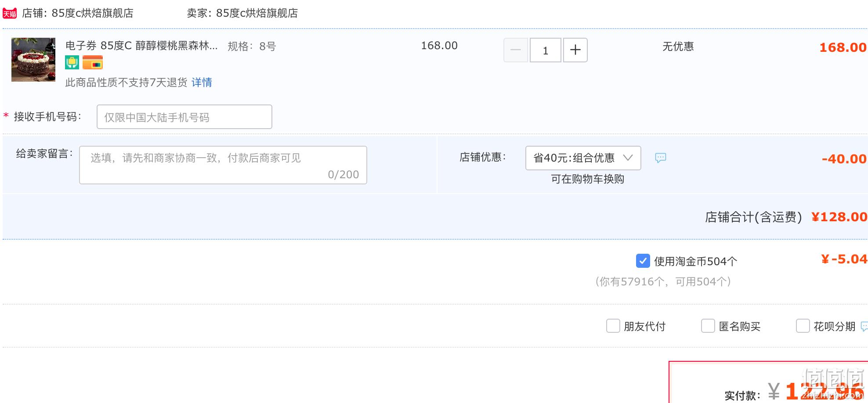Click the red item subtotal 168.00
This screenshot has width=868, height=403.
(x=843, y=47)
